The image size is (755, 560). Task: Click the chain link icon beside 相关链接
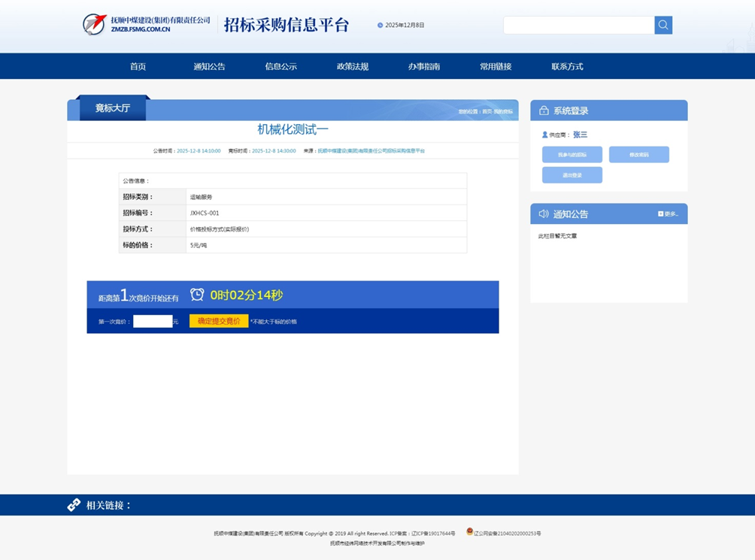click(74, 504)
